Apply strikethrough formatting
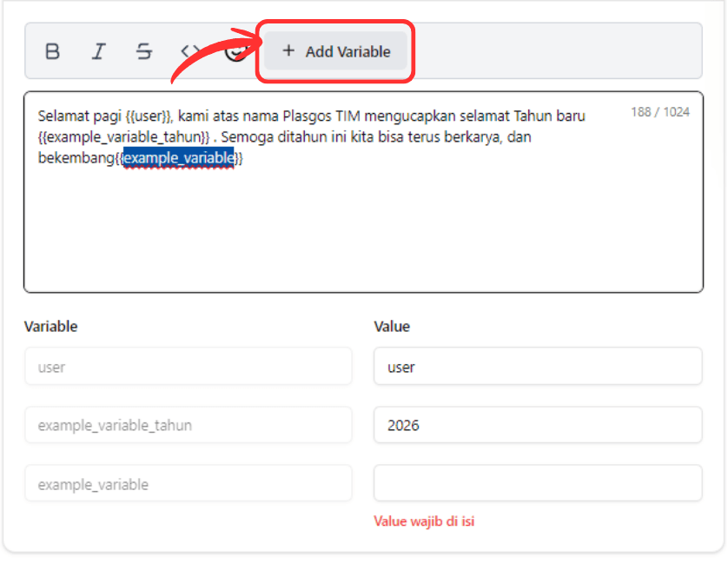Screen dimensions: 728x564 point(144,51)
